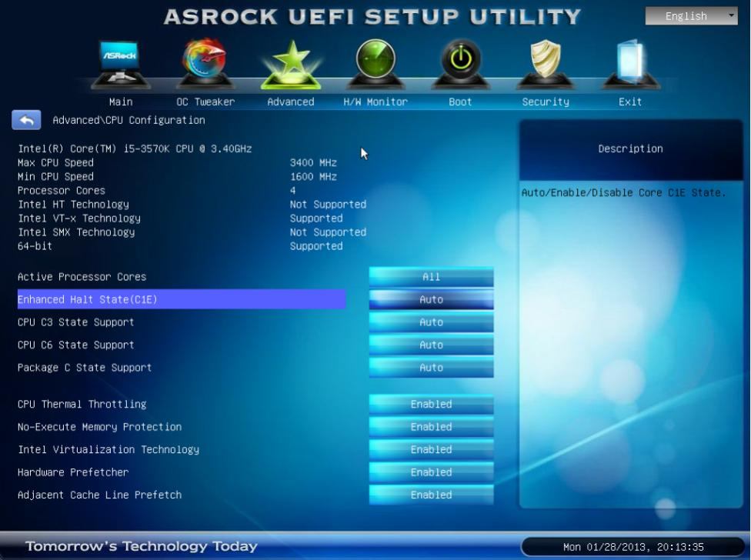Image resolution: width=751 pixels, height=560 pixels.
Task: Toggle Hardware Prefetcher Enabled value
Action: 431,472
